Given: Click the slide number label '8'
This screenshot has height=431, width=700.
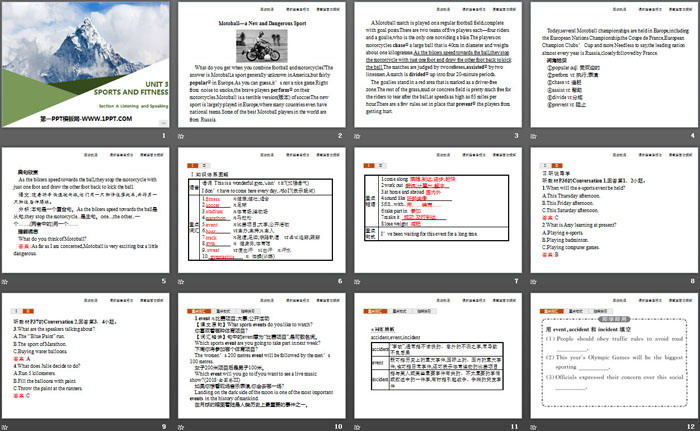Looking at the screenshot, I should click(x=693, y=281).
